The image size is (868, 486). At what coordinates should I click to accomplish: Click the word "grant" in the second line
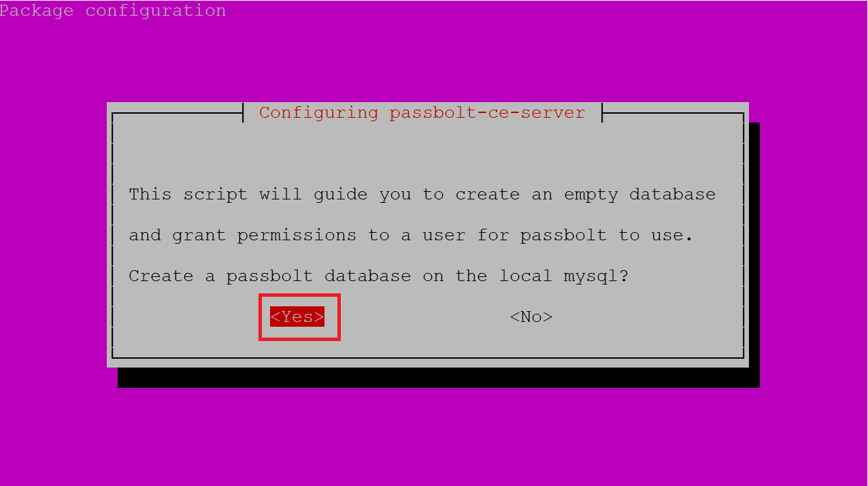199,236
